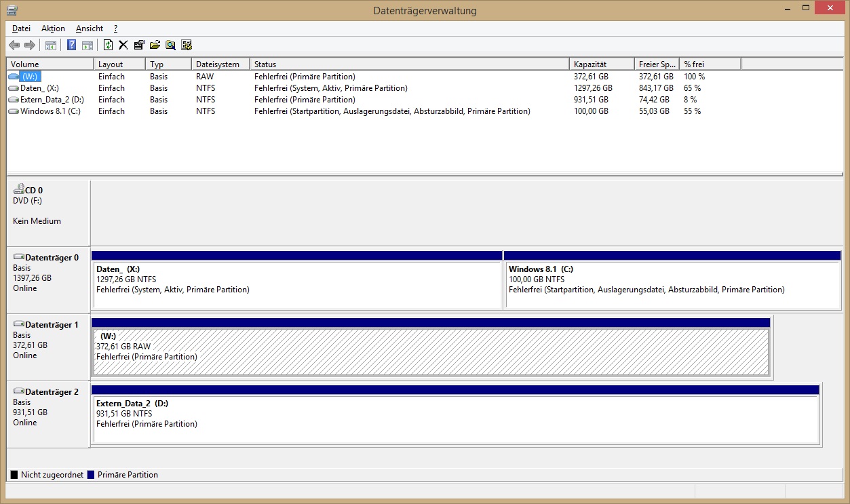Open the ? help menu
The width and height of the screenshot is (850, 504).
point(116,28)
